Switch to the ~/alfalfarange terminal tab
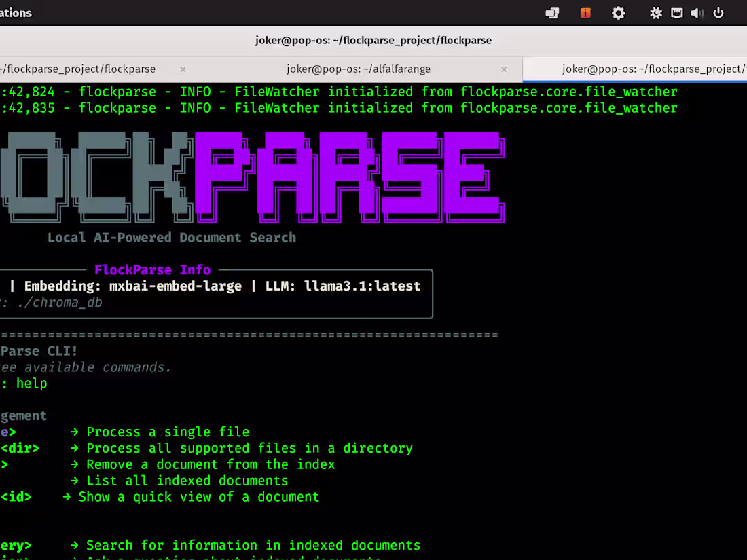The image size is (747, 560). 359,69
